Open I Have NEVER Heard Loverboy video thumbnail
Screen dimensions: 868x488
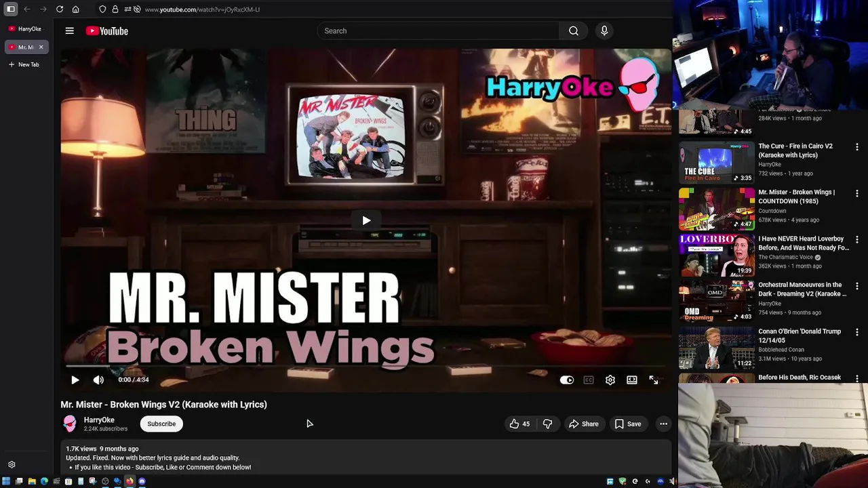click(x=717, y=255)
